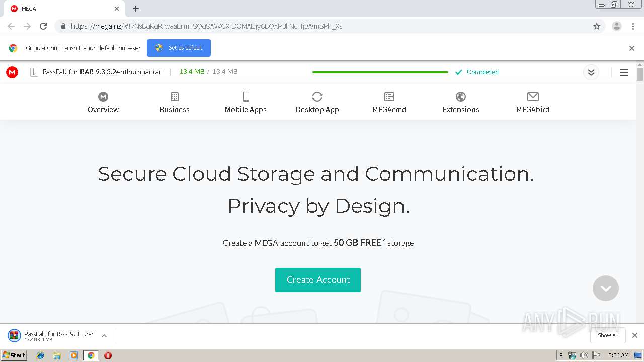Launch Internet Explorer from taskbar

pyautogui.click(x=40, y=355)
